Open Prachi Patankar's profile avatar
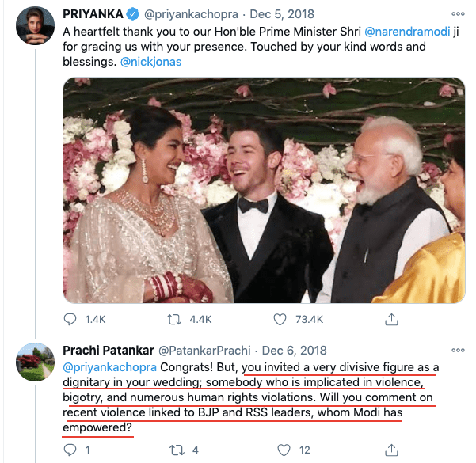Viewport: 476px width, 463px height. click(x=35, y=362)
